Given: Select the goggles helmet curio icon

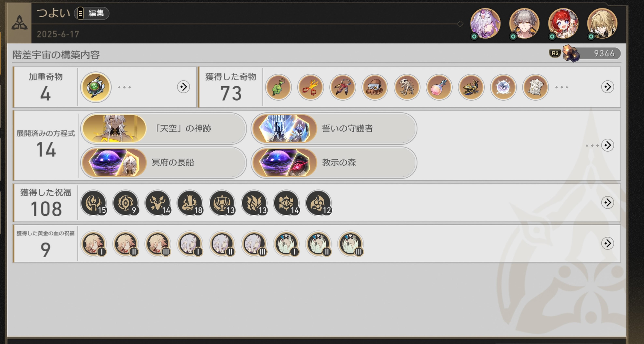Looking at the screenshot, I should click(375, 87).
